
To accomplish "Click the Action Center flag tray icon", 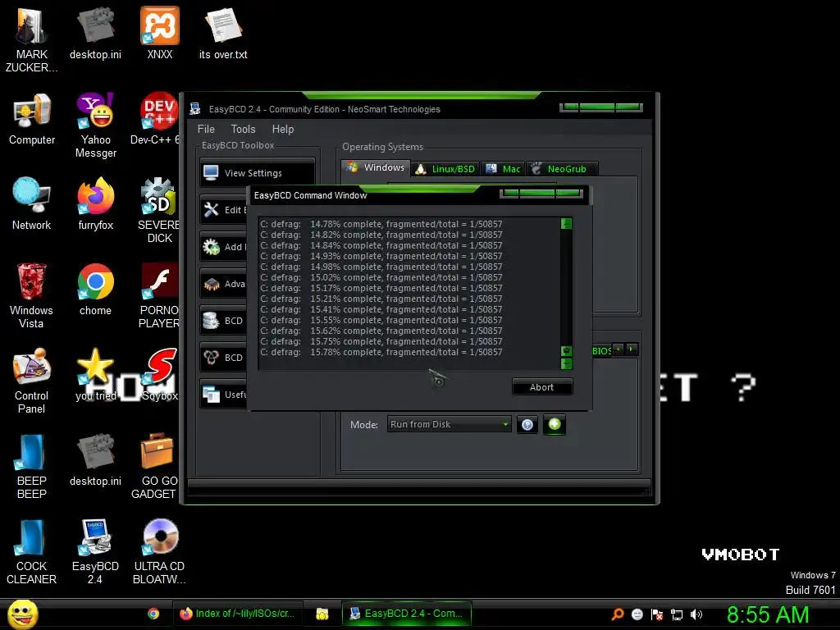I will click(657, 614).
